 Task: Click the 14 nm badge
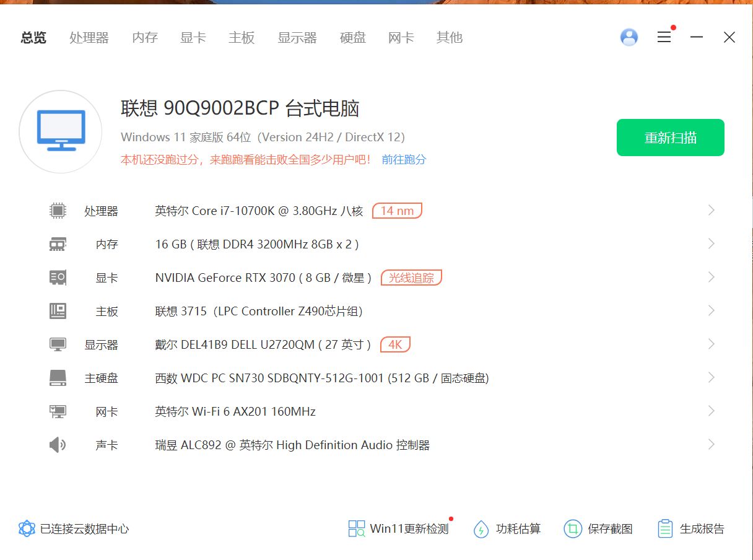pyautogui.click(x=397, y=211)
